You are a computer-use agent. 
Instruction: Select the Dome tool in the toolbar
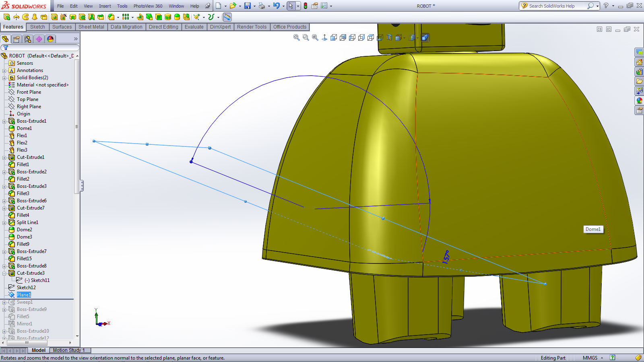(177, 17)
